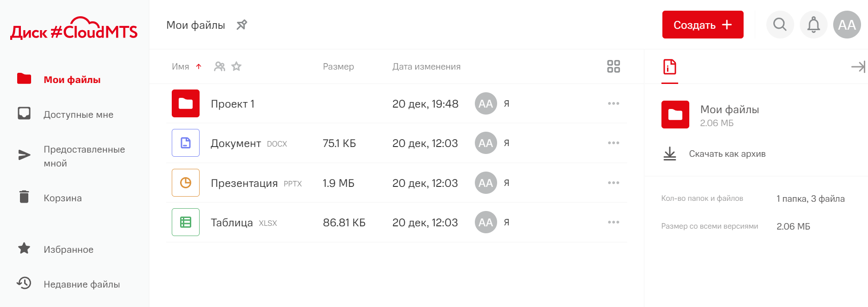
Task: Go to Корзина in sidebar
Action: (x=63, y=198)
